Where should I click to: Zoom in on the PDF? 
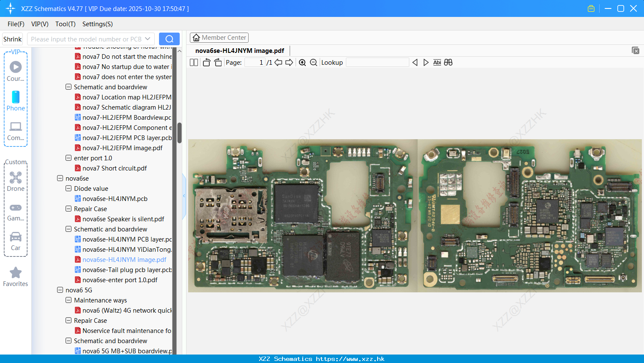point(302,63)
